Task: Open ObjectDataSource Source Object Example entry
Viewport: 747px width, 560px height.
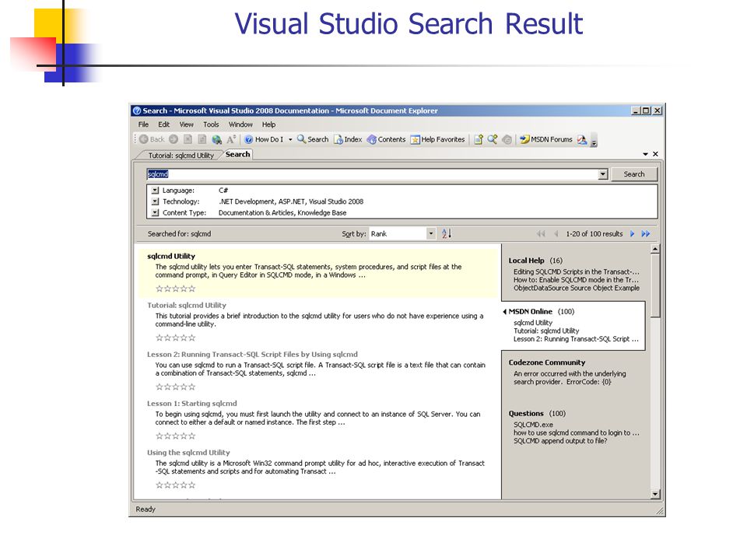Action: pos(577,288)
